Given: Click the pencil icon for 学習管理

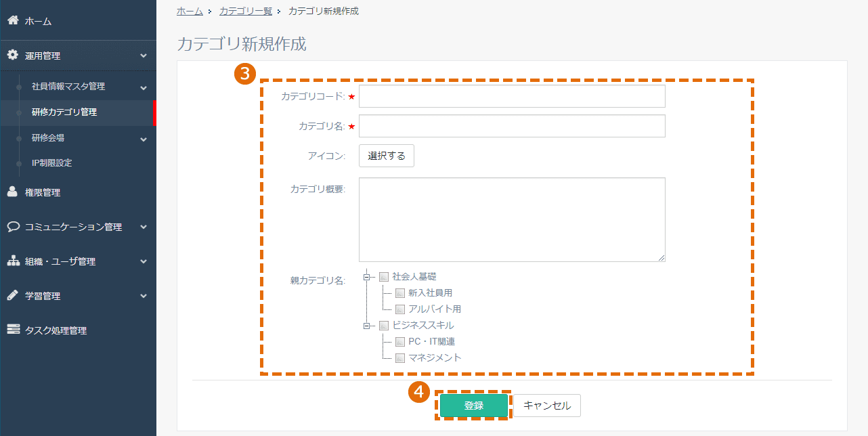Looking at the screenshot, I should pos(12,295).
